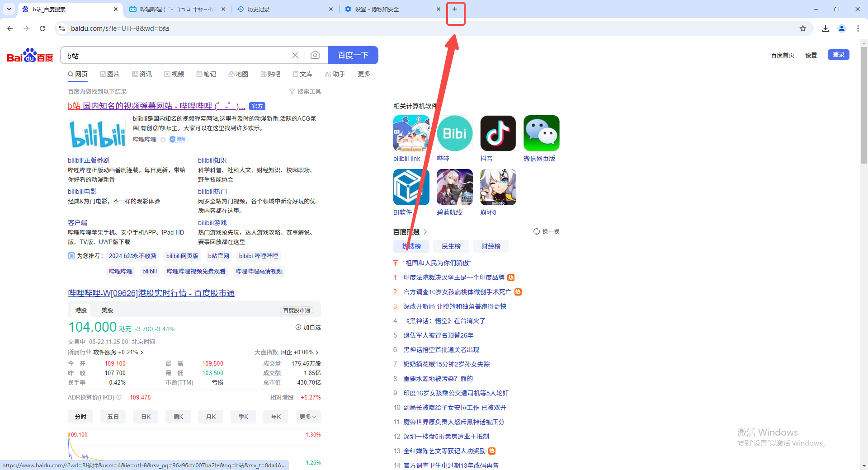Open the AI 助手 search tab
This screenshot has height=470, width=868.
tap(335, 74)
